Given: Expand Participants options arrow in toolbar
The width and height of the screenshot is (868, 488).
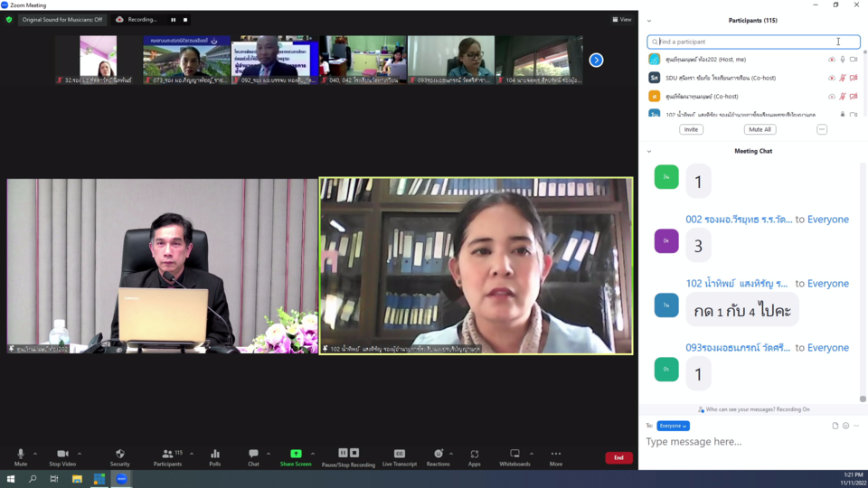Looking at the screenshot, I should tap(192, 454).
